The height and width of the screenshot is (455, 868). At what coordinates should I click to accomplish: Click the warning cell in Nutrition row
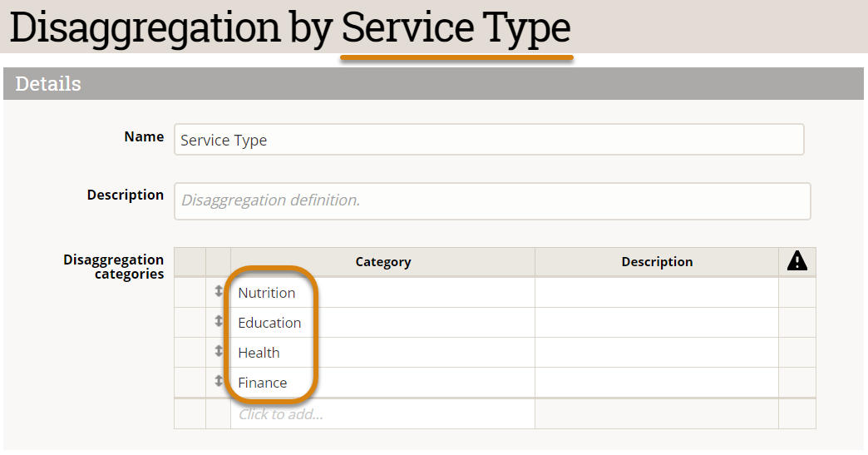click(796, 293)
